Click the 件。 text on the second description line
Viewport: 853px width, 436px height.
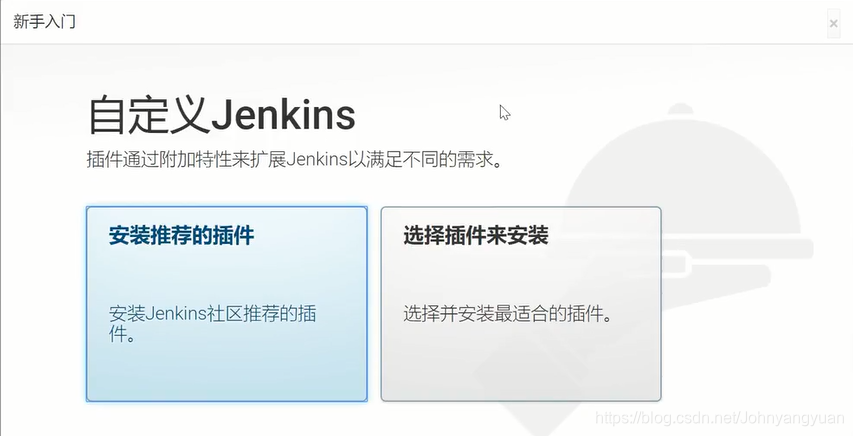[x=122, y=334]
